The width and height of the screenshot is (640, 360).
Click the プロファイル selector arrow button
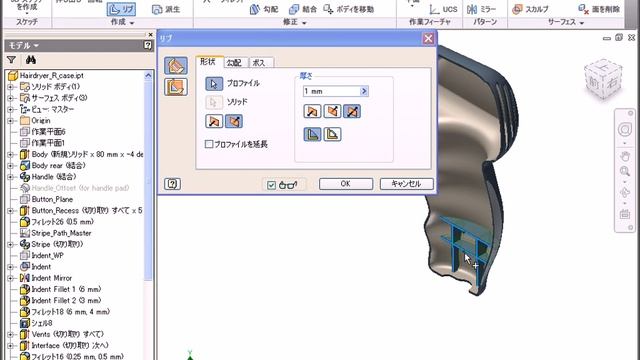(214, 84)
